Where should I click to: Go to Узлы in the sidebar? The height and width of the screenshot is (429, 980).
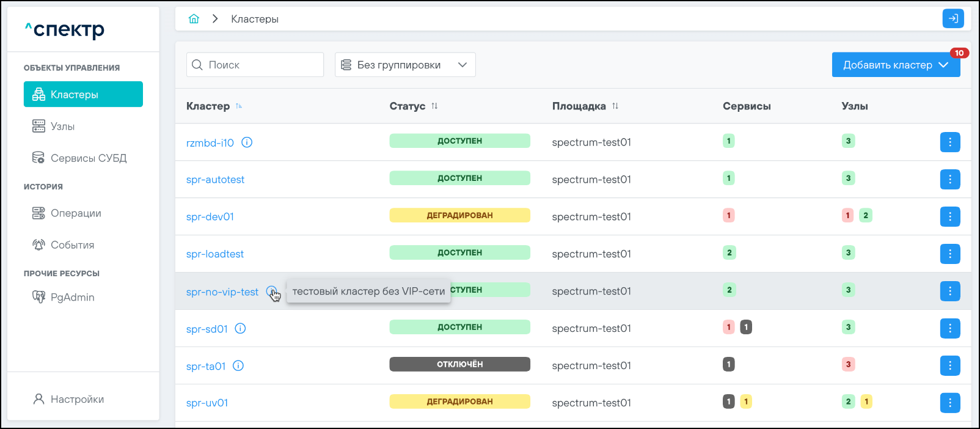click(62, 127)
